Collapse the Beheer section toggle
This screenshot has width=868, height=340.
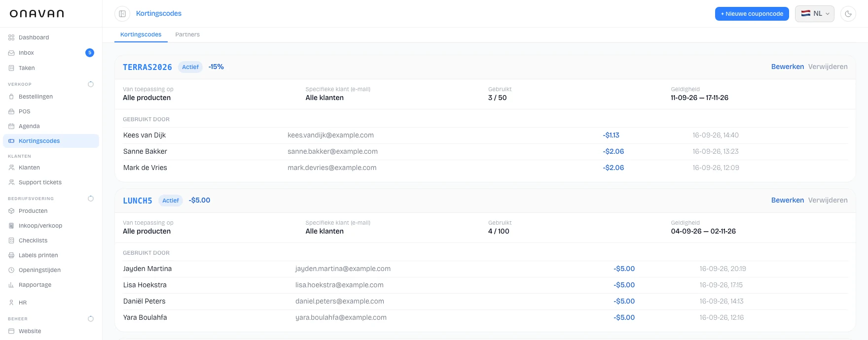91,319
